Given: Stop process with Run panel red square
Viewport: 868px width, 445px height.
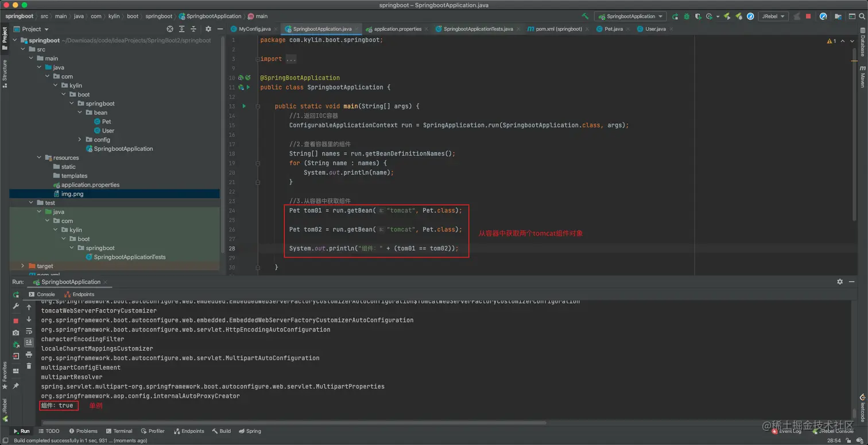Looking at the screenshot, I should (x=16, y=321).
